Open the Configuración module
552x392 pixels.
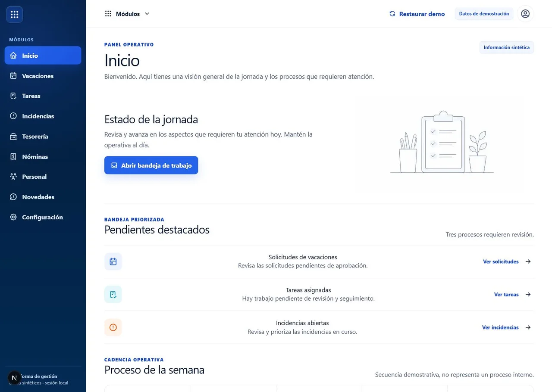(x=43, y=217)
